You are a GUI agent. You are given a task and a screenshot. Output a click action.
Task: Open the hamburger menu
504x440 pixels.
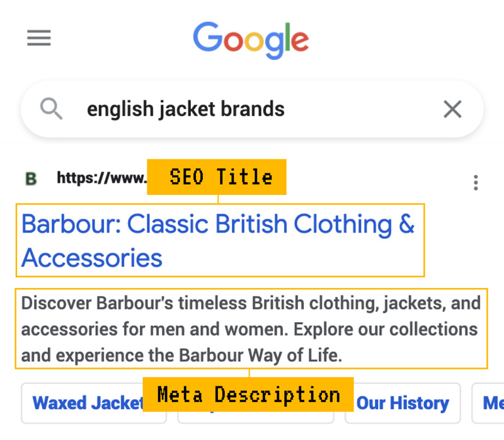coord(38,38)
